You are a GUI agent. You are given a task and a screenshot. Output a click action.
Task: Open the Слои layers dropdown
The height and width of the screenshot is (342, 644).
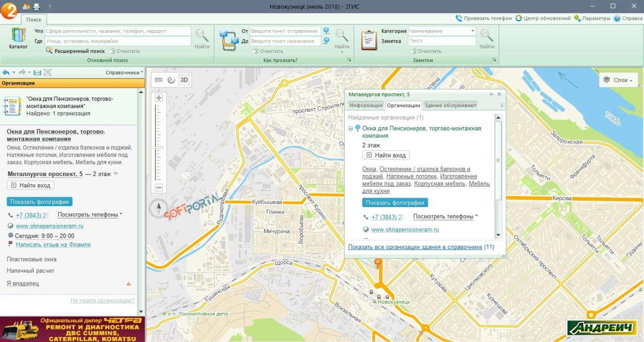tap(618, 80)
